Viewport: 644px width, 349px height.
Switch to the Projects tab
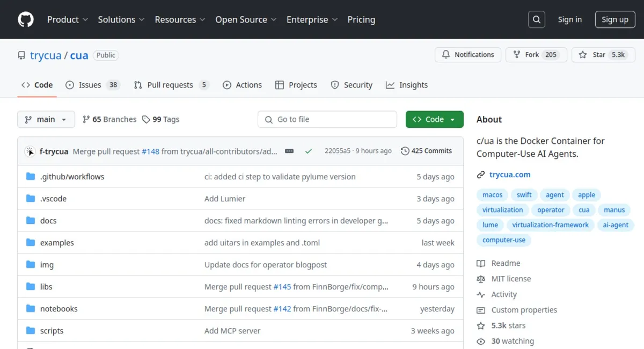296,85
